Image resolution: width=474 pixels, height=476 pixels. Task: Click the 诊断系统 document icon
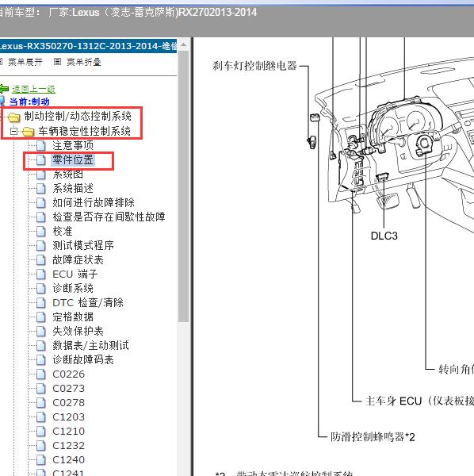click(41, 289)
